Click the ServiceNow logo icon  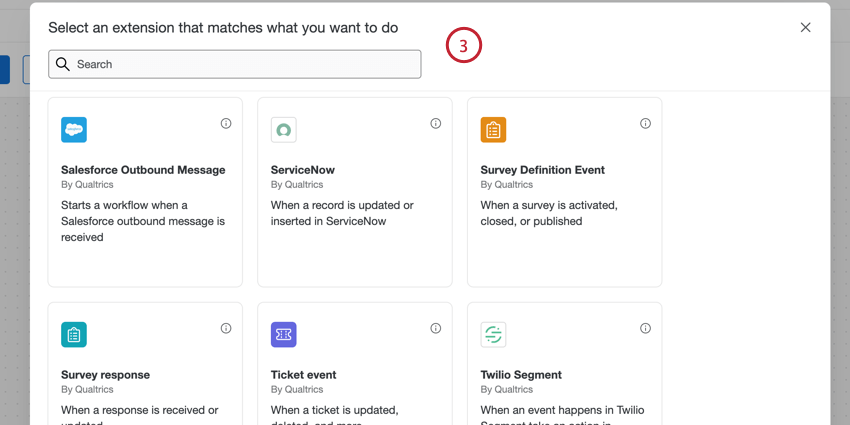click(x=284, y=130)
